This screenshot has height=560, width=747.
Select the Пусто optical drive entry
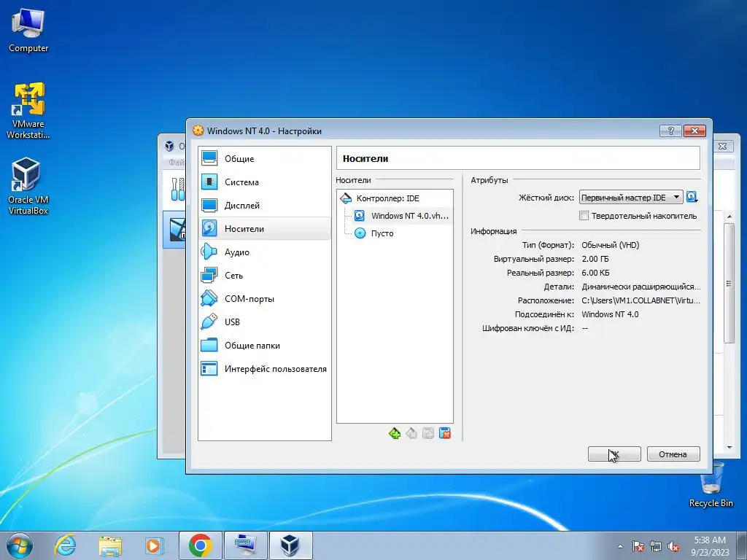click(382, 233)
